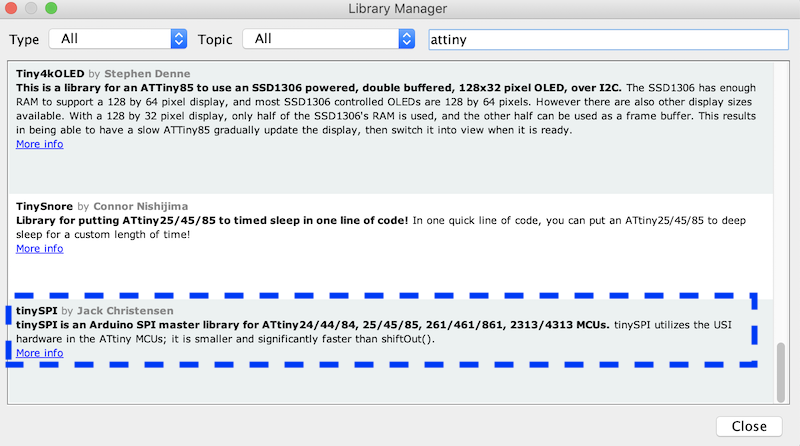
Task: Click the Close button
Action: (x=749, y=426)
